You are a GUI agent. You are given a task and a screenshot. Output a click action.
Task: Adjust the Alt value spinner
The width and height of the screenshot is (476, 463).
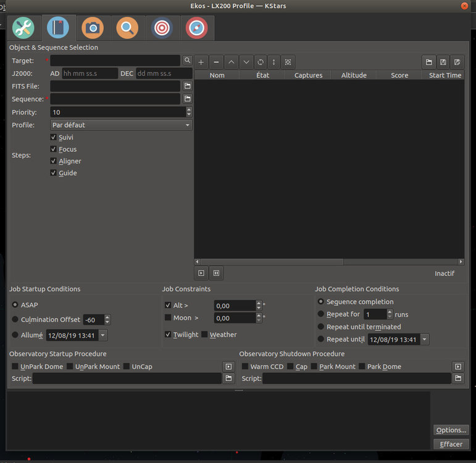pos(258,306)
